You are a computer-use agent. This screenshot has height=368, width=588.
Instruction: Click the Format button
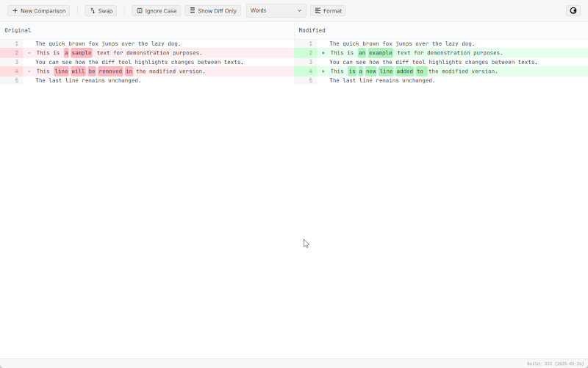328,11
